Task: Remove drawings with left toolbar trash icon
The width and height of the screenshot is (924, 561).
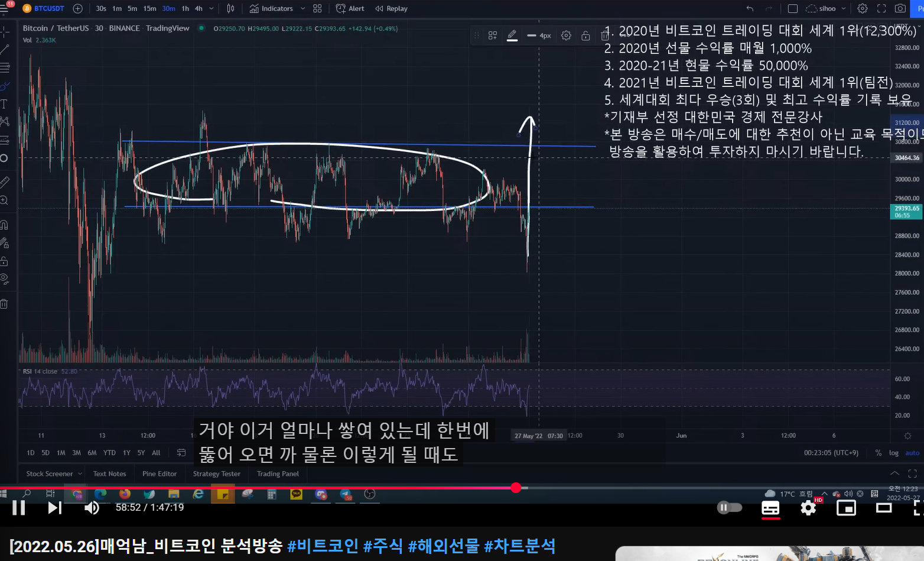Action: click(5, 304)
